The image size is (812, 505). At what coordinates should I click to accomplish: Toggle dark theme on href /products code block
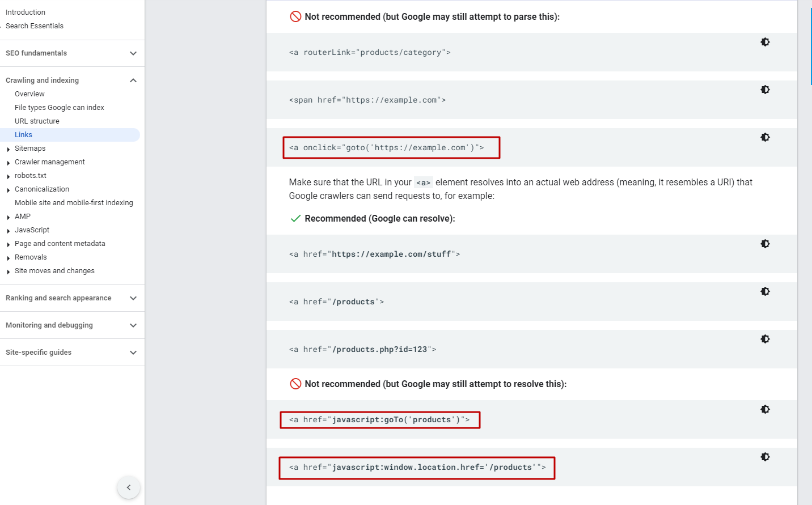tap(765, 291)
